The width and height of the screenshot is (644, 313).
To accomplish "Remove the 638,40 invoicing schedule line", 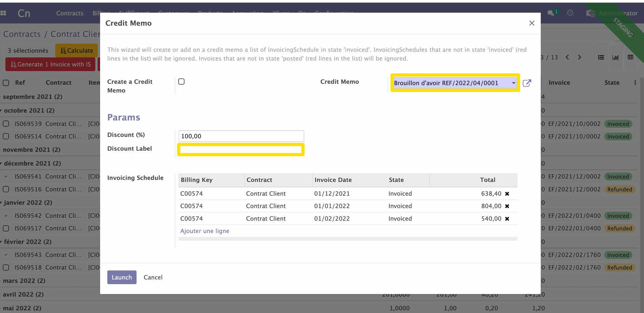I will pyautogui.click(x=507, y=194).
